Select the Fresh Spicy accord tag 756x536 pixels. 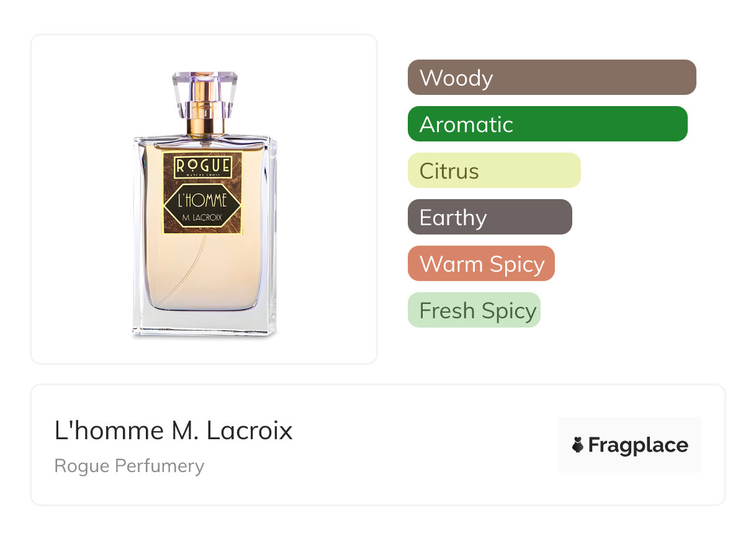[474, 310]
